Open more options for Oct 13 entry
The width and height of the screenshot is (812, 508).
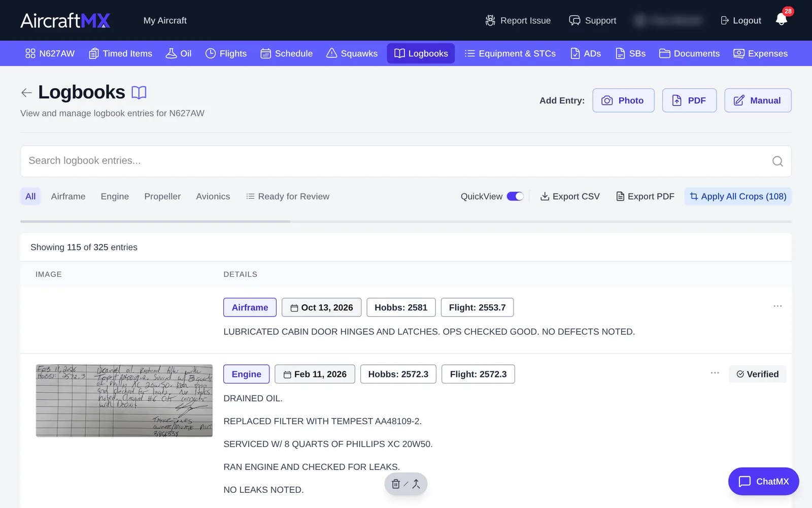[777, 306]
